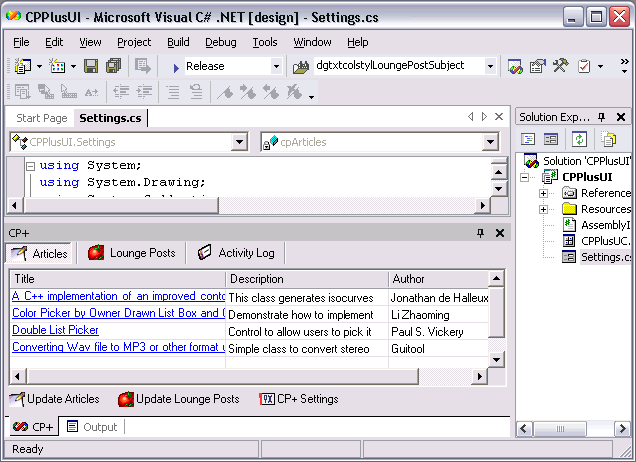Screen dimensions: 636x462
Task: Click the Find in Files binoculars-folder icon
Action: click(x=301, y=67)
